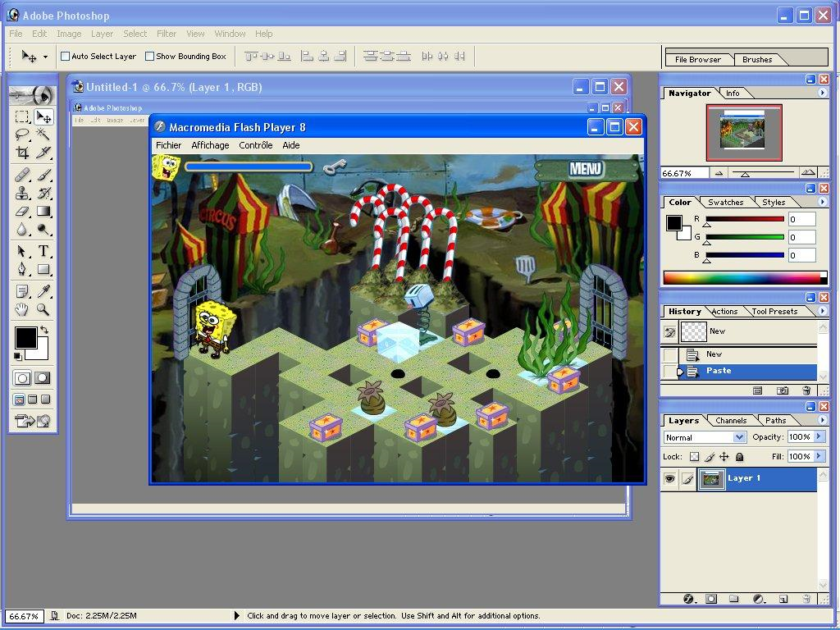Switch to the Swatches tab
Screen dimensions: 840x630
tap(725, 202)
